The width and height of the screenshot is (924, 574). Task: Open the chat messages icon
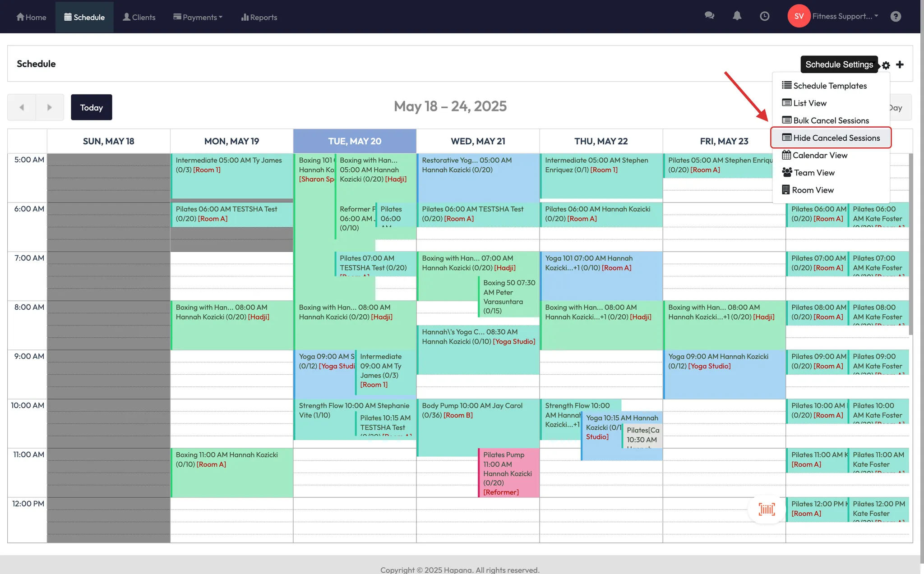pos(709,16)
